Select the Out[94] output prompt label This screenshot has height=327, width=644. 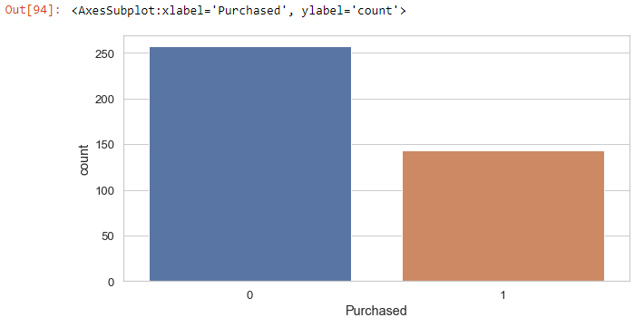tap(32, 10)
